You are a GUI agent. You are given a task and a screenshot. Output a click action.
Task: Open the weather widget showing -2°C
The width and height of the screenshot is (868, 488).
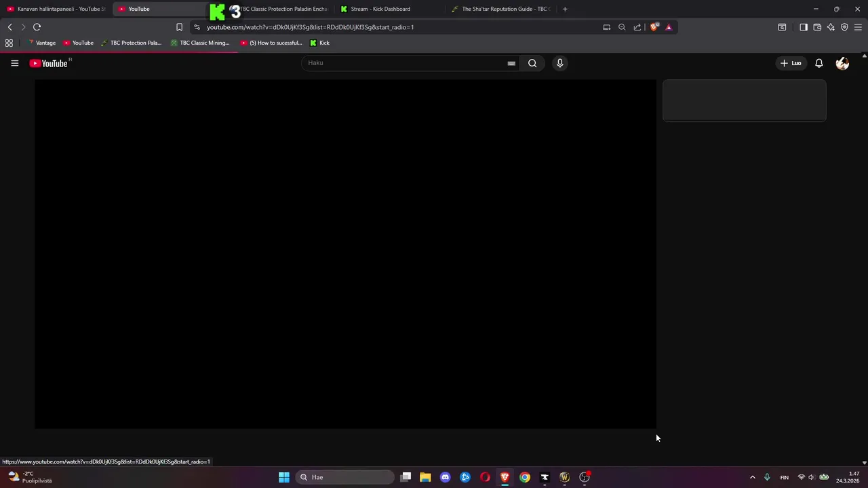pos(31,477)
